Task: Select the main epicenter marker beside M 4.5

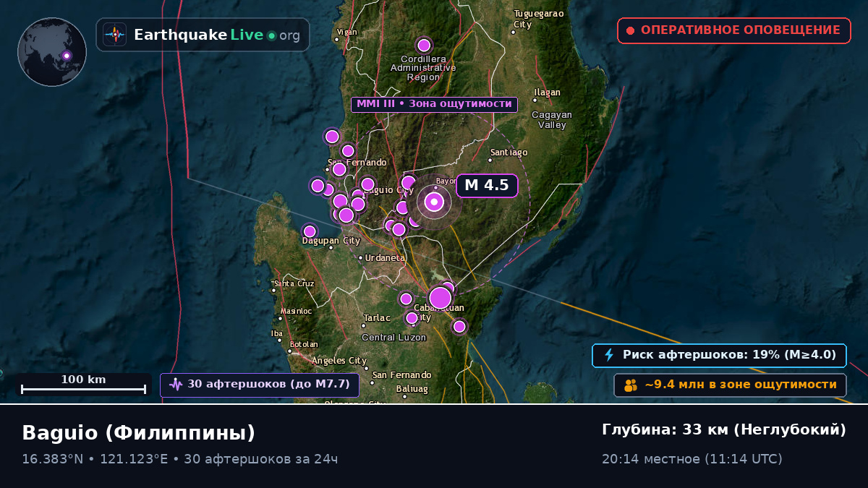Action: coord(434,202)
